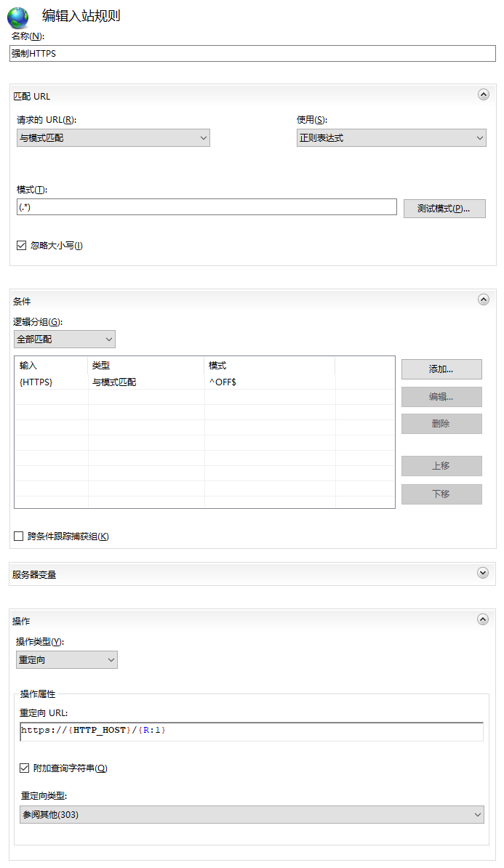This screenshot has width=504, height=868.
Task: Collapse the 匹配 URL section
Action: coord(483,95)
